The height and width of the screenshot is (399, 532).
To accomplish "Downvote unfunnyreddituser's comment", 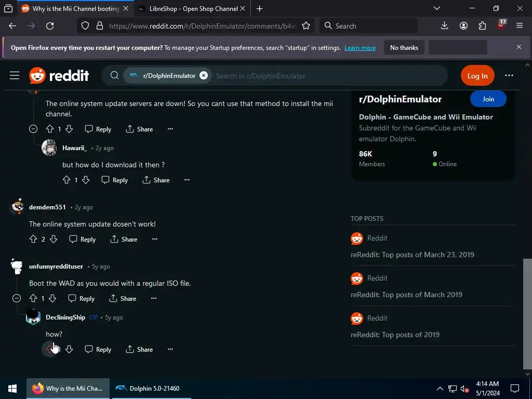I will 52,298.
